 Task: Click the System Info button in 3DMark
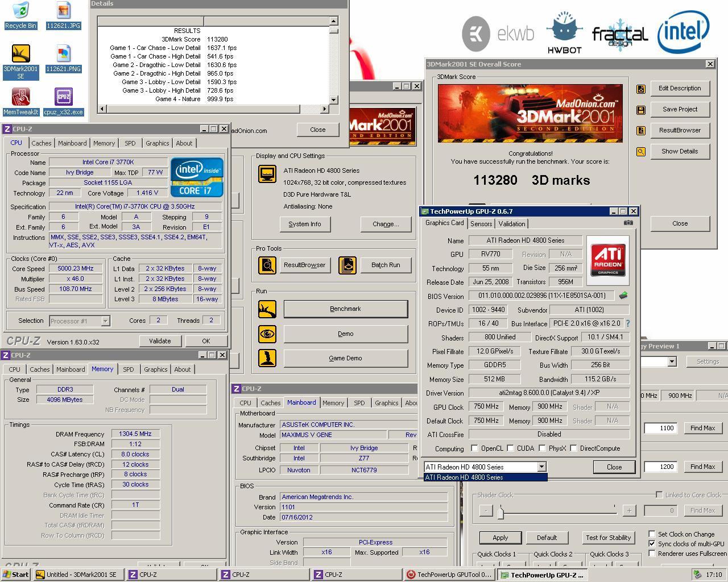pyautogui.click(x=305, y=225)
